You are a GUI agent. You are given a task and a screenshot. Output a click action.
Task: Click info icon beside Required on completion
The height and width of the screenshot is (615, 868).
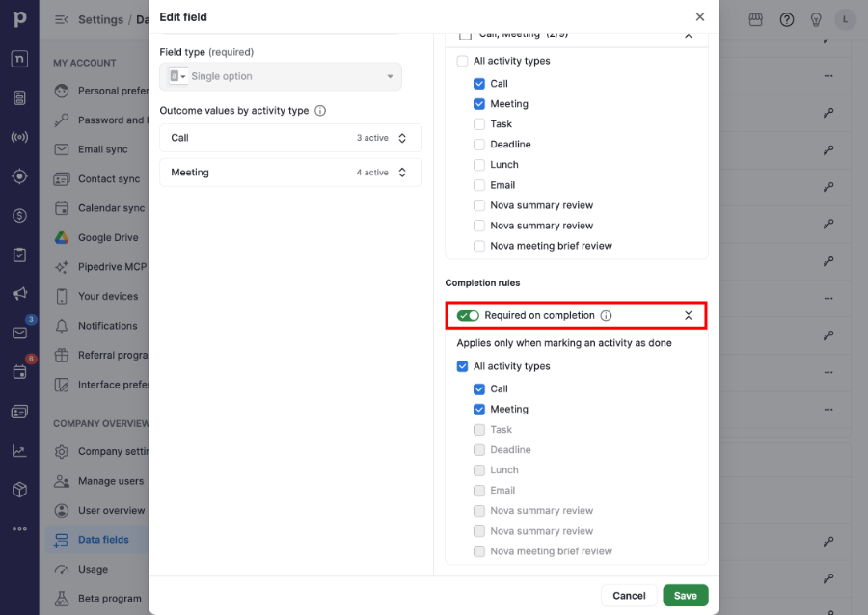pos(607,316)
